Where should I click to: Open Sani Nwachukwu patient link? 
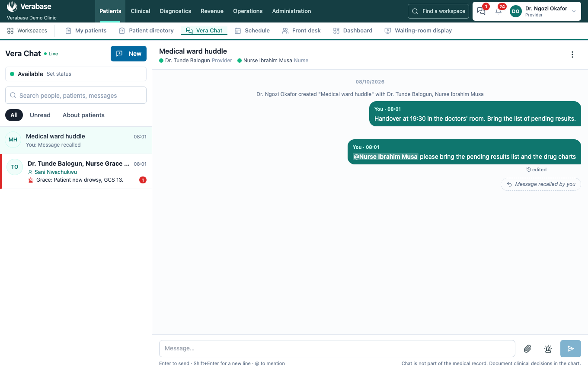(52, 172)
